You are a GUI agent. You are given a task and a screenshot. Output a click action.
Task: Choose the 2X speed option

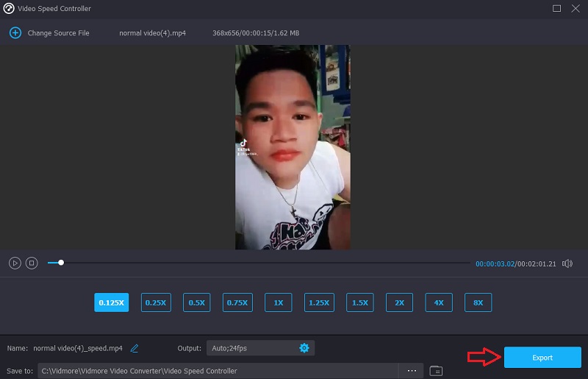399,302
